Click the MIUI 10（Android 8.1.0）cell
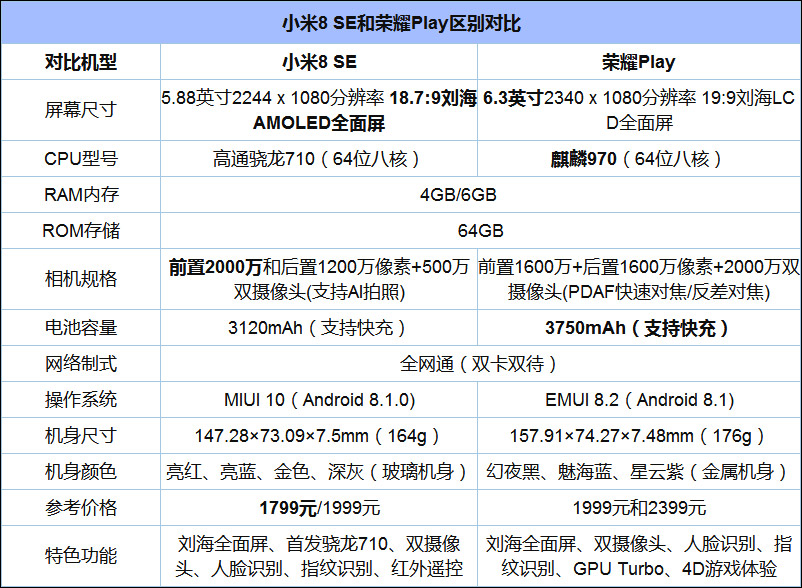The width and height of the screenshot is (802, 588). tap(319, 399)
